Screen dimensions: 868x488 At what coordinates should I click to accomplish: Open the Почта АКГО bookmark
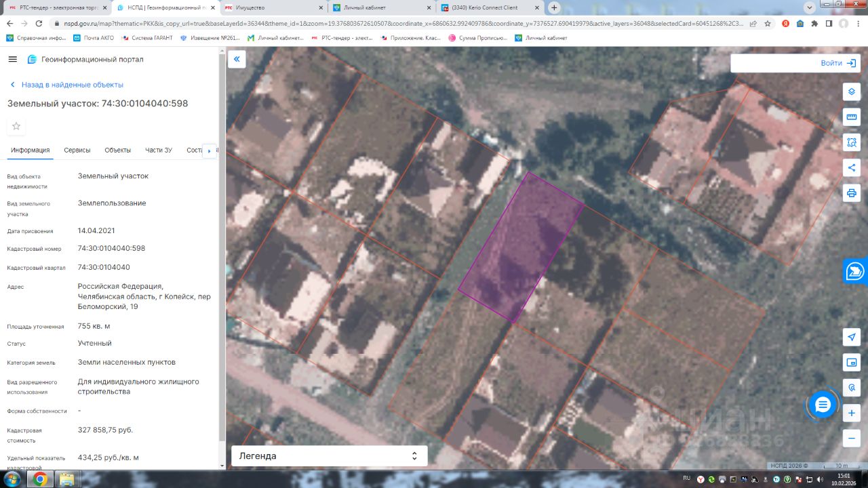point(93,38)
